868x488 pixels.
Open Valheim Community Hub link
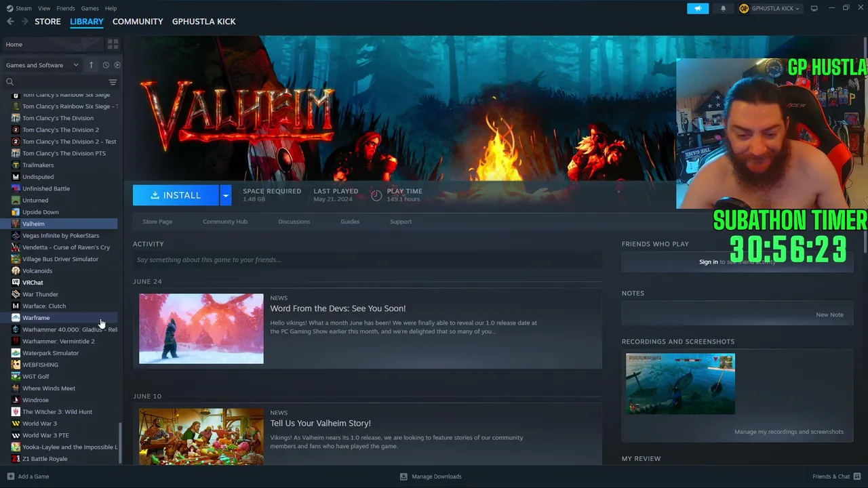225,222
